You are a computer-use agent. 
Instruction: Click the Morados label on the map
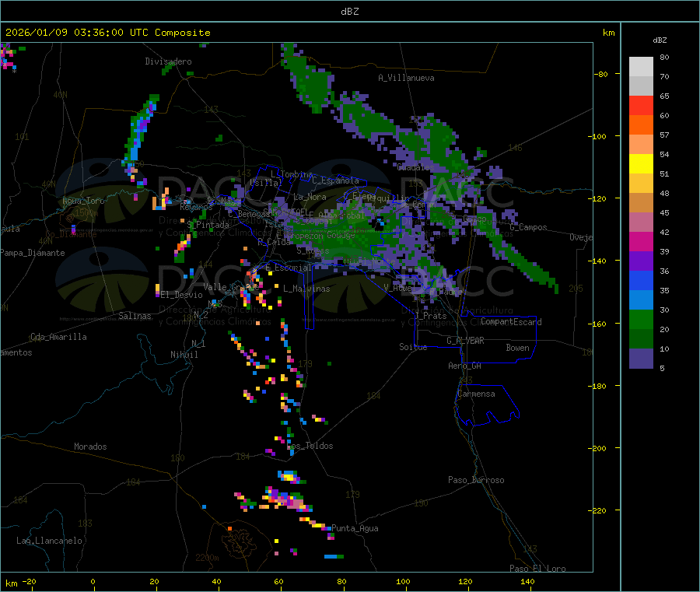pyautogui.click(x=90, y=447)
